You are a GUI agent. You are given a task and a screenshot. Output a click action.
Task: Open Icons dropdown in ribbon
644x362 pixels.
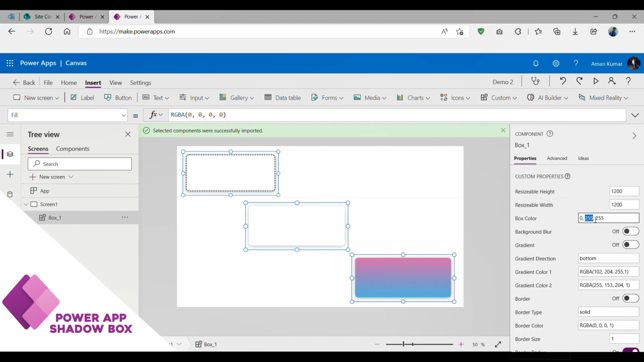pos(455,98)
